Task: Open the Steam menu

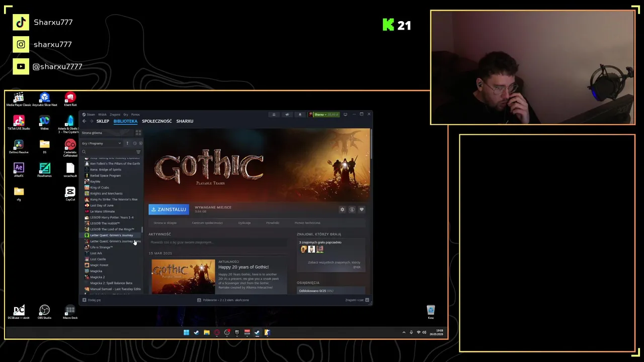Action: [x=89, y=115]
